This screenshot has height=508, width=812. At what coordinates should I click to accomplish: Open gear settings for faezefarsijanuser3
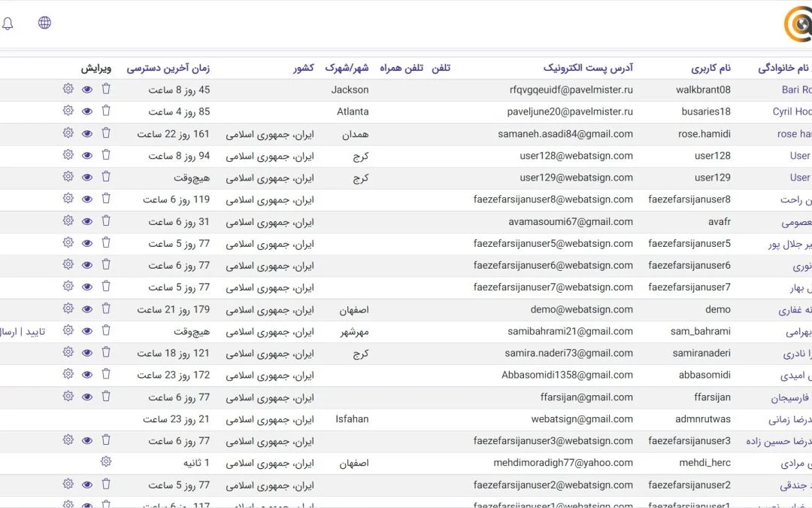tap(68, 441)
